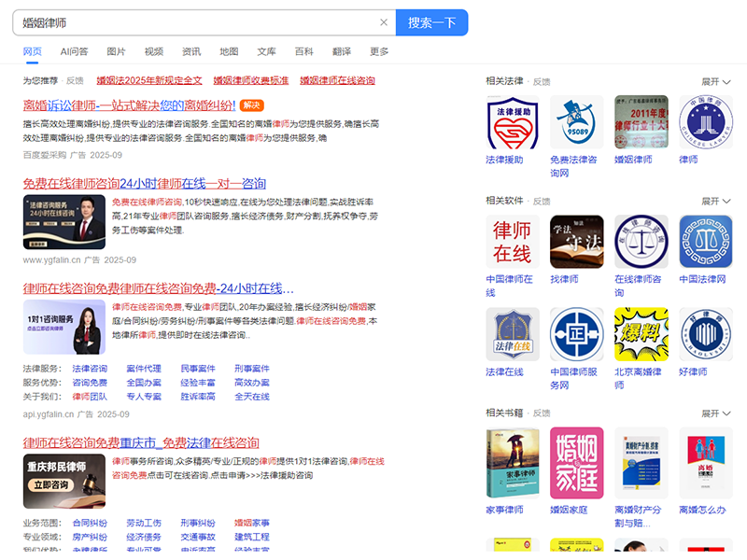Clear the search box with the X icon
Viewport: 747px width, 560px height.
pos(383,22)
